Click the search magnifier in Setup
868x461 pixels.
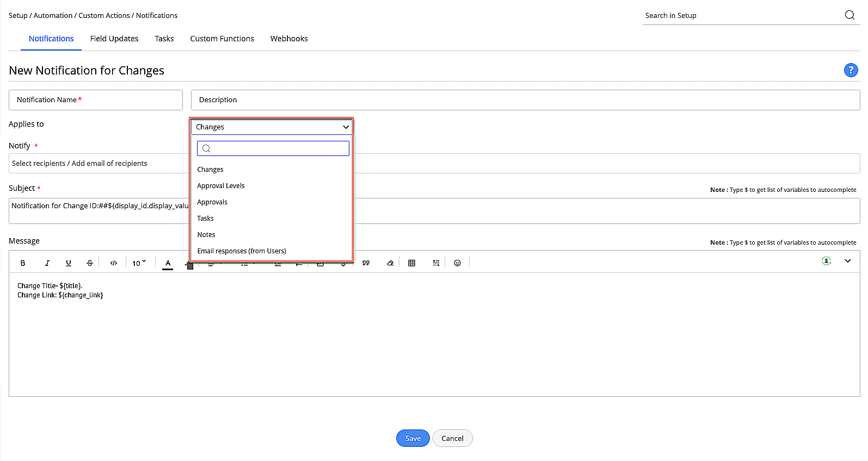(x=849, y=15)
